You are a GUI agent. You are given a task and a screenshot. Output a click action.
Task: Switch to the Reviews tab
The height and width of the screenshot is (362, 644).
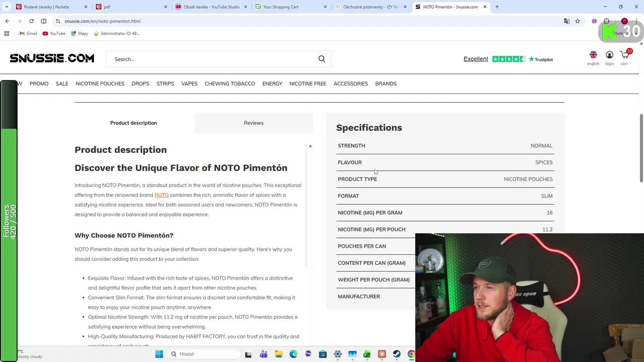tap(254, 123)
